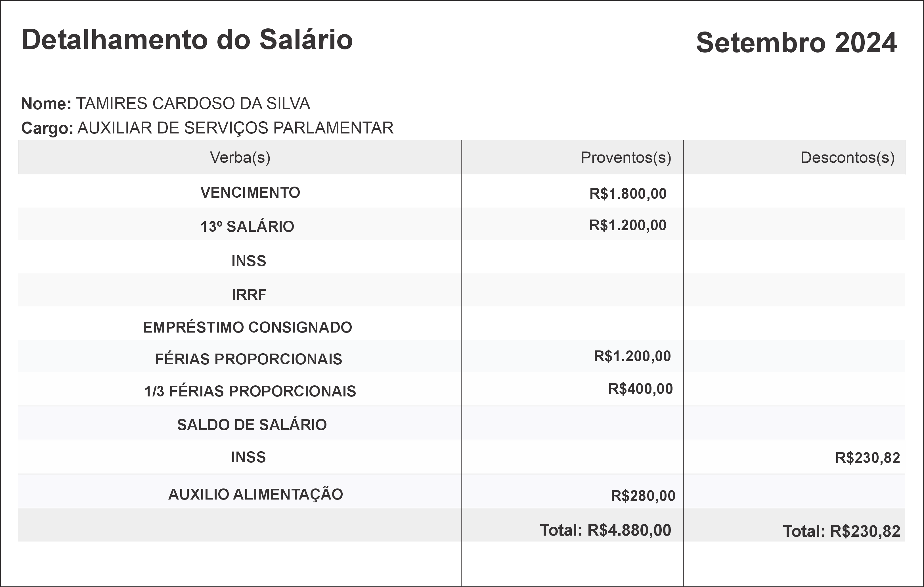Select the EMPRÉSTIMO CONSIGNADO row label

click(248, 327)
